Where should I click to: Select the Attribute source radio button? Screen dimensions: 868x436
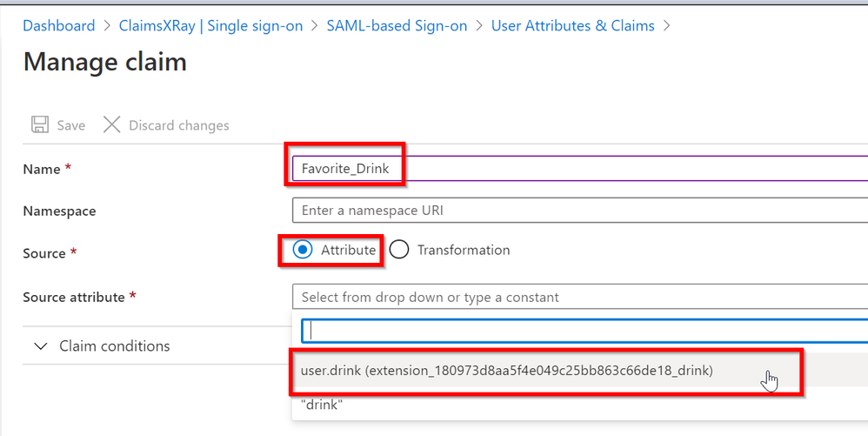[x=303, y=250]
